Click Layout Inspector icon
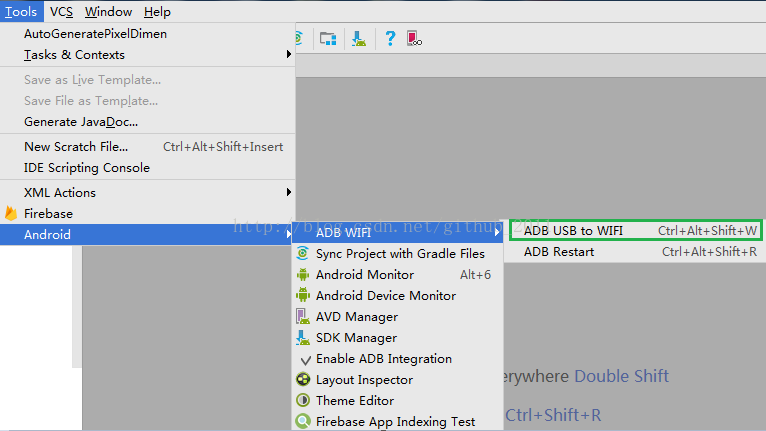Image resolution: width=766 pixels, height=431 pixels. (303, 379)
